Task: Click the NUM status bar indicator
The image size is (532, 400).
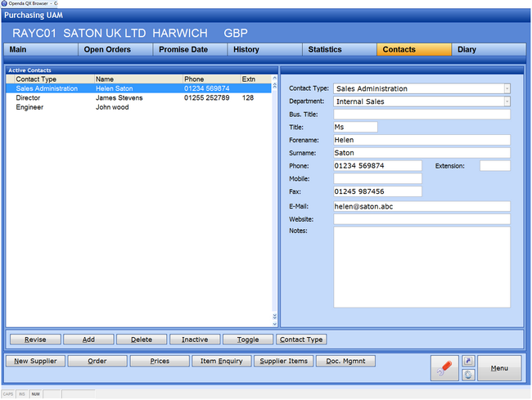Action: coord(35,394)
